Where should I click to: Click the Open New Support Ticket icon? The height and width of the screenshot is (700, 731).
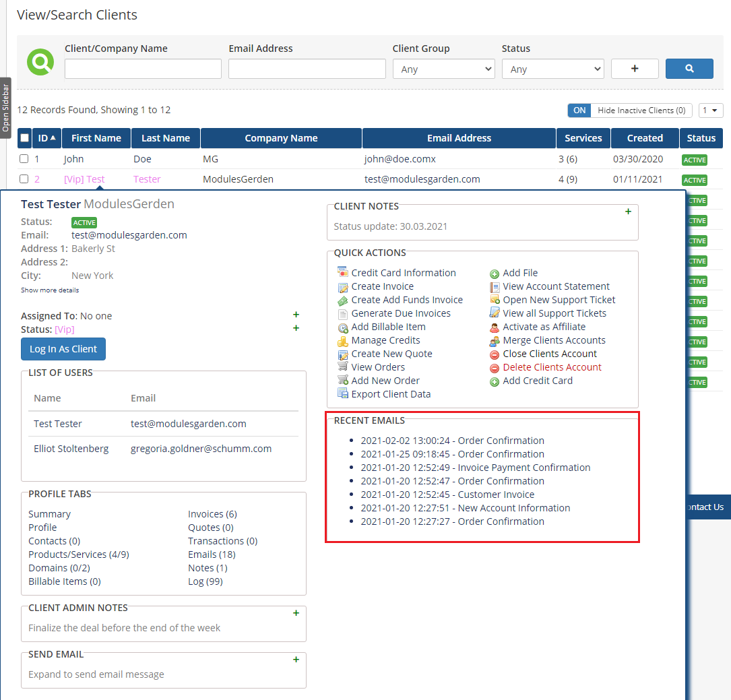tap(494, 300)
